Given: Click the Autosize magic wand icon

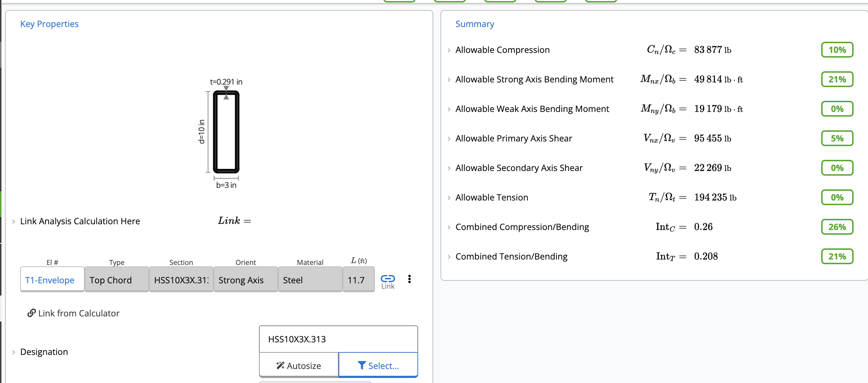Looking at the screenshot, I should point(280,366).
